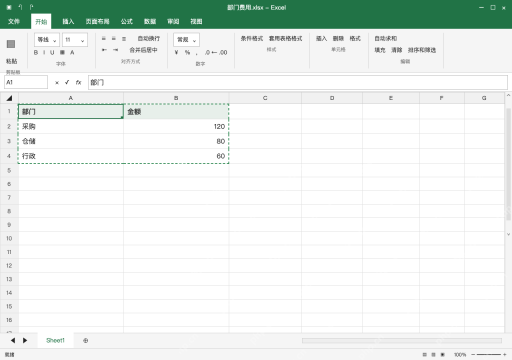Switch to the 视图 view tab
512x360 pixels.
(196, 21)
